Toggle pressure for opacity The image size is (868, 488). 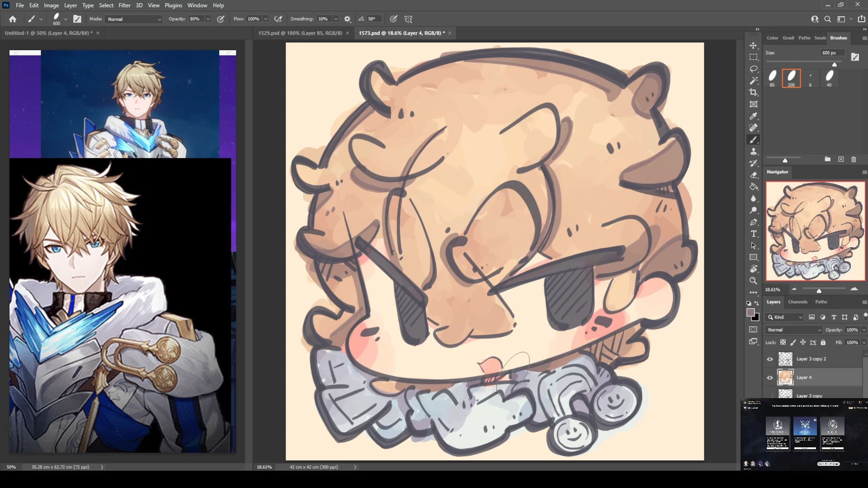tap(221, 19)
